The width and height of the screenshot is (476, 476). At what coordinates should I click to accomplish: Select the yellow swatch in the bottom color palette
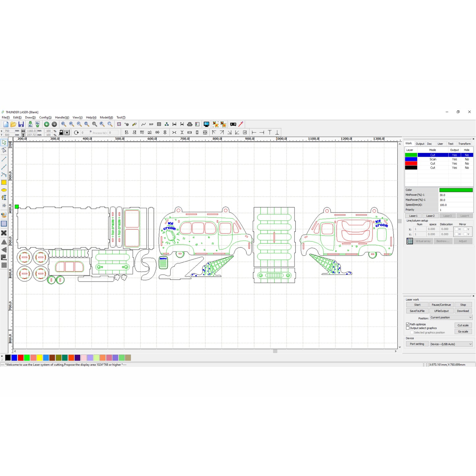39,358
